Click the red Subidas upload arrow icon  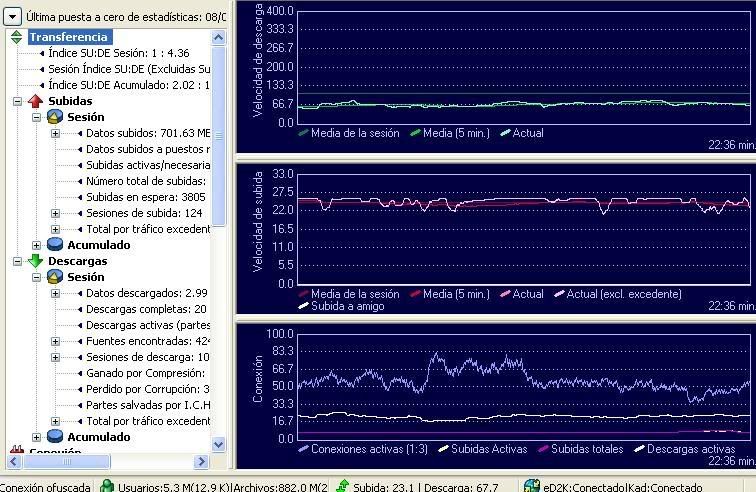(35, 101)
